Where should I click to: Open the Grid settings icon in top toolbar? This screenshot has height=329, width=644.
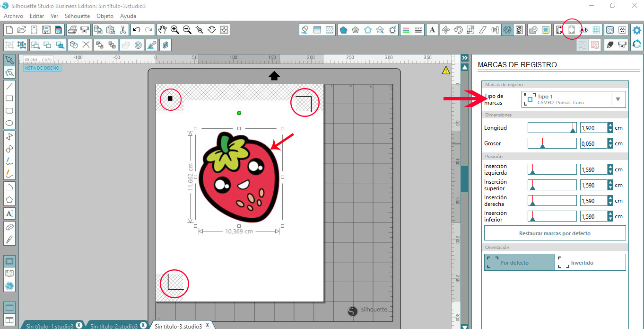[x=596, y=30]
